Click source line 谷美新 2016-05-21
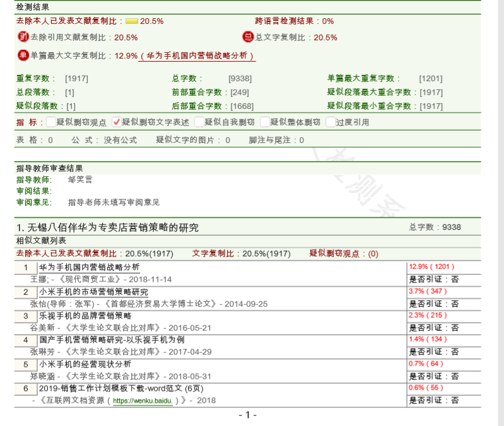This screenshot has width=504, height=426. click(121, 328)
